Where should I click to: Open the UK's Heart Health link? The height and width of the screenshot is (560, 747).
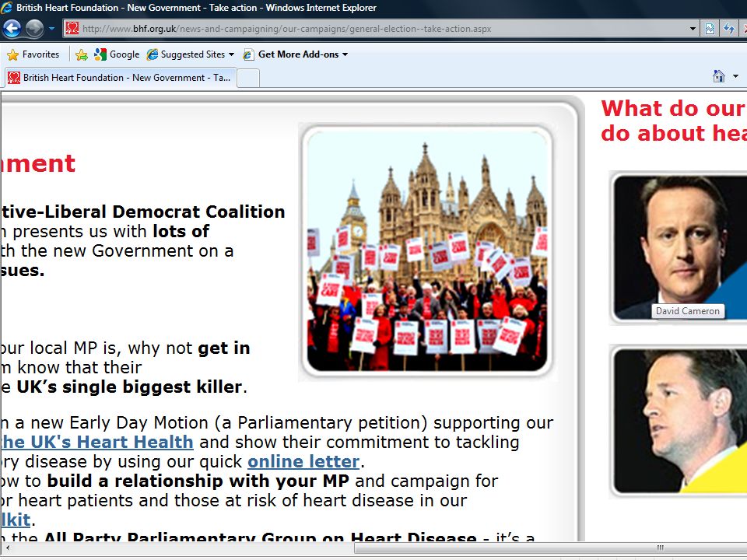(97, 443)
